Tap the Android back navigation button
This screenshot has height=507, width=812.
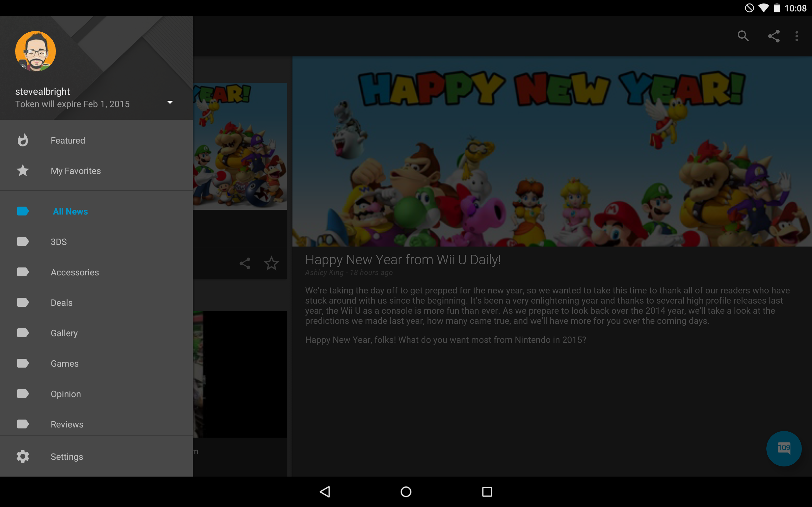point(325,491)
